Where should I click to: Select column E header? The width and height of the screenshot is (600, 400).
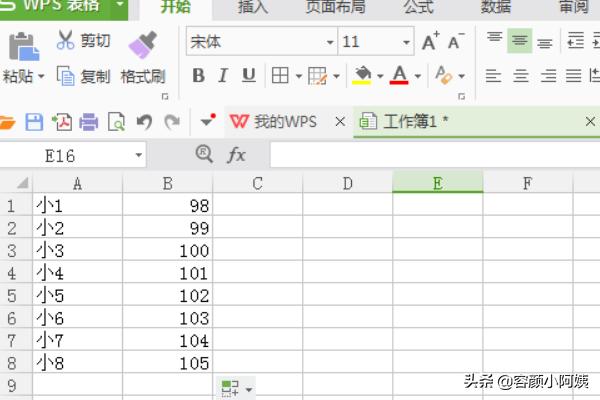[x=437, y=182]
